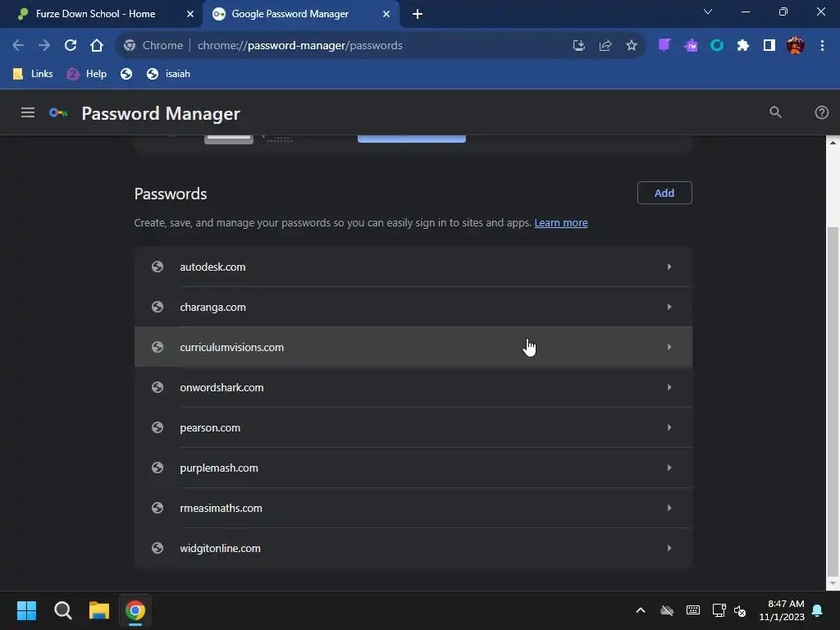Viewport: 840px width, 630px height.
Task: Expand the charanga.com password entry arrow
Action: coord(669,307)
